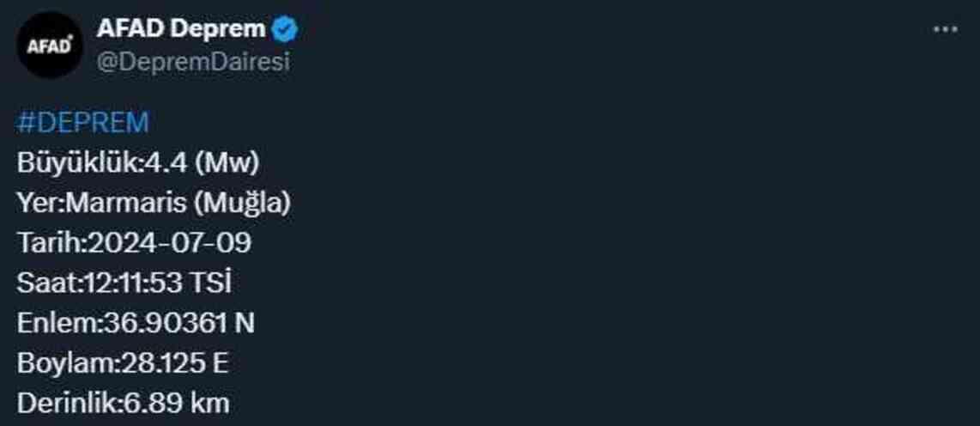
Task: Select the longitude 28.125 E
Action: [172, 363]
